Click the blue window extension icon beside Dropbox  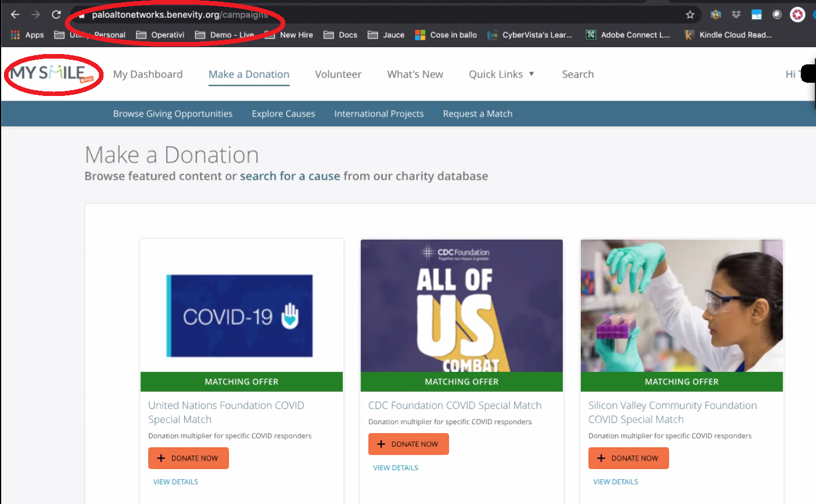757,15
